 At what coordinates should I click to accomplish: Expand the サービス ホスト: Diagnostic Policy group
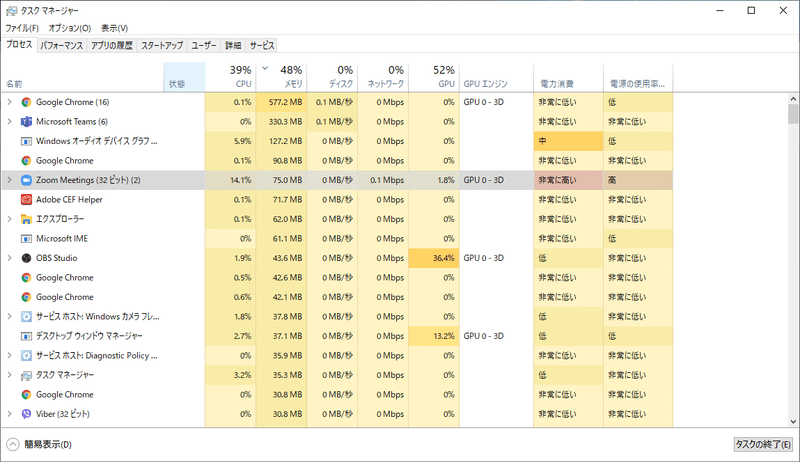(x=9, y=355)
